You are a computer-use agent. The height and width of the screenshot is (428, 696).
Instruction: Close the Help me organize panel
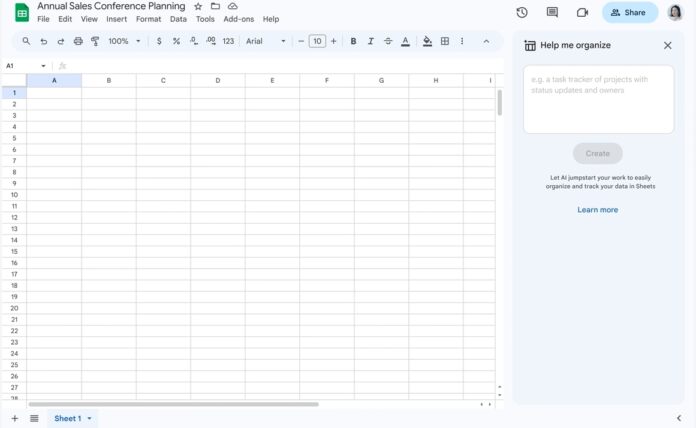point(667,45)
